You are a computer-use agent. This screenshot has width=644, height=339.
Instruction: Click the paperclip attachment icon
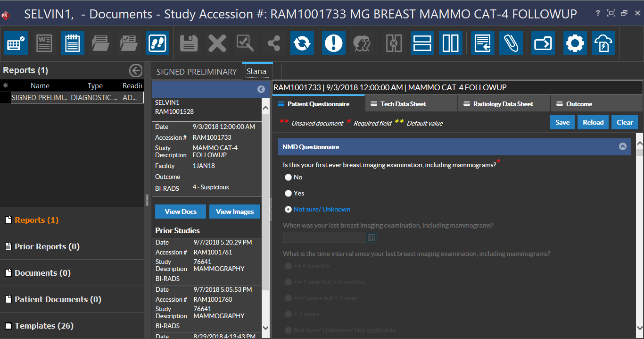[x=511, y=43]
